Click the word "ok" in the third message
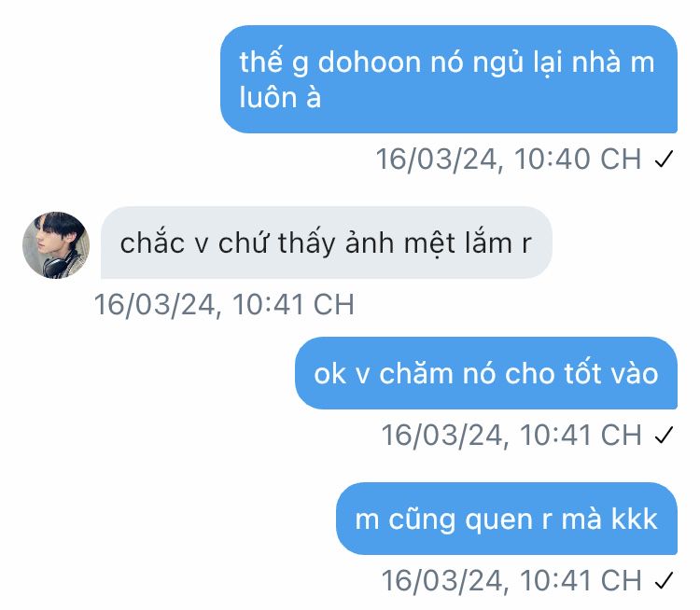 point(329,374)
